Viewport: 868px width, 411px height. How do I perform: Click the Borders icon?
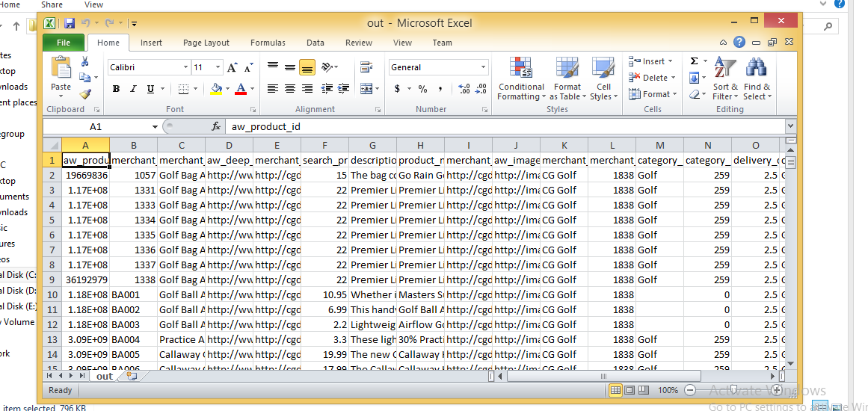pos(184,88)
